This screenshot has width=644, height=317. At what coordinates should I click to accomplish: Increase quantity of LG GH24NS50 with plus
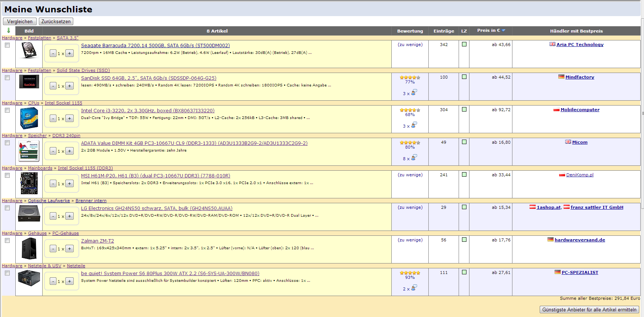[70, 216]
